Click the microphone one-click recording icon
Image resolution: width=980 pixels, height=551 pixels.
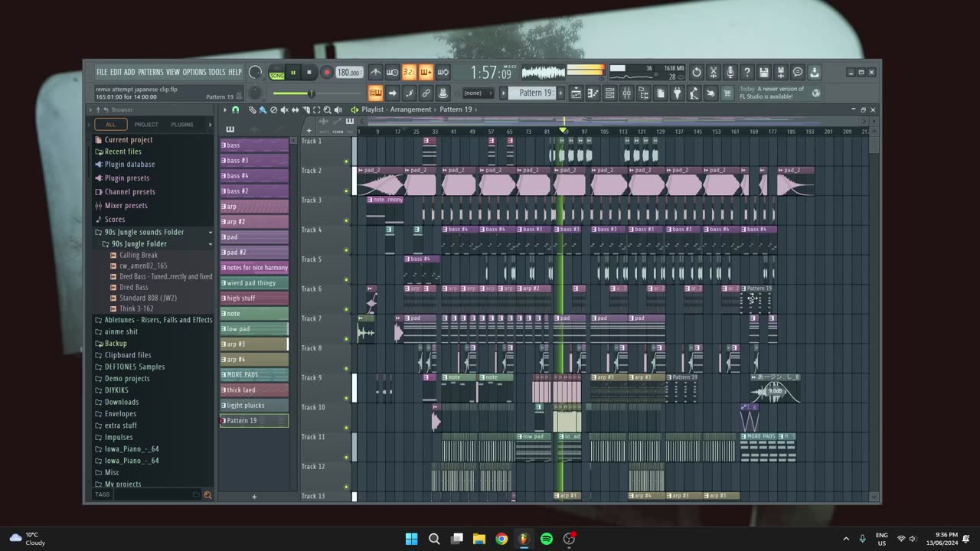tap(730, 73)
